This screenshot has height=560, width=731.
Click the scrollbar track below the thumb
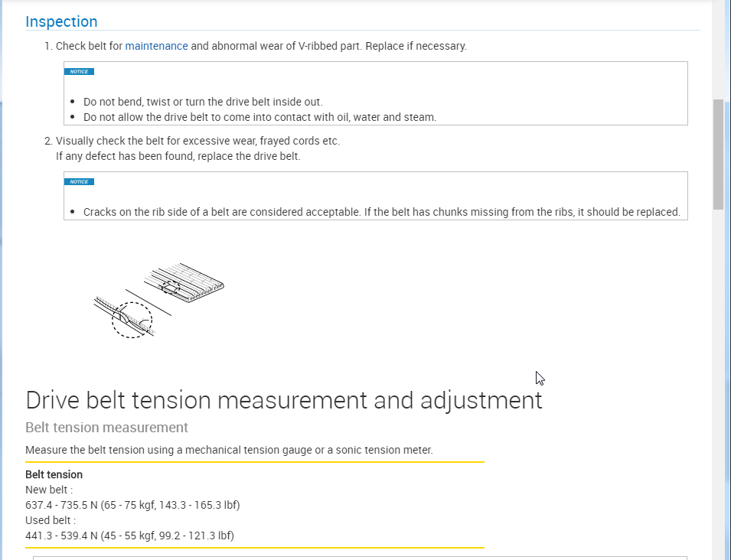click(718, 383)
